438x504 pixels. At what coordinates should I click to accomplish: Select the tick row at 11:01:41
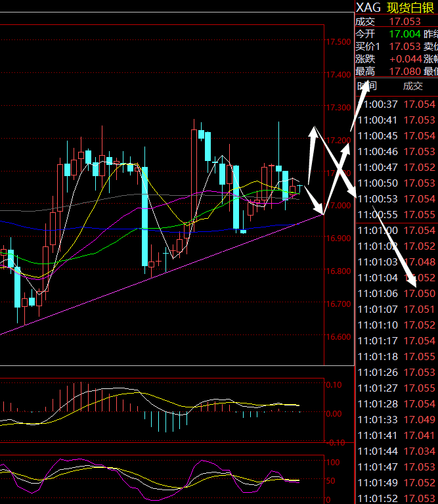click(397, 435)
